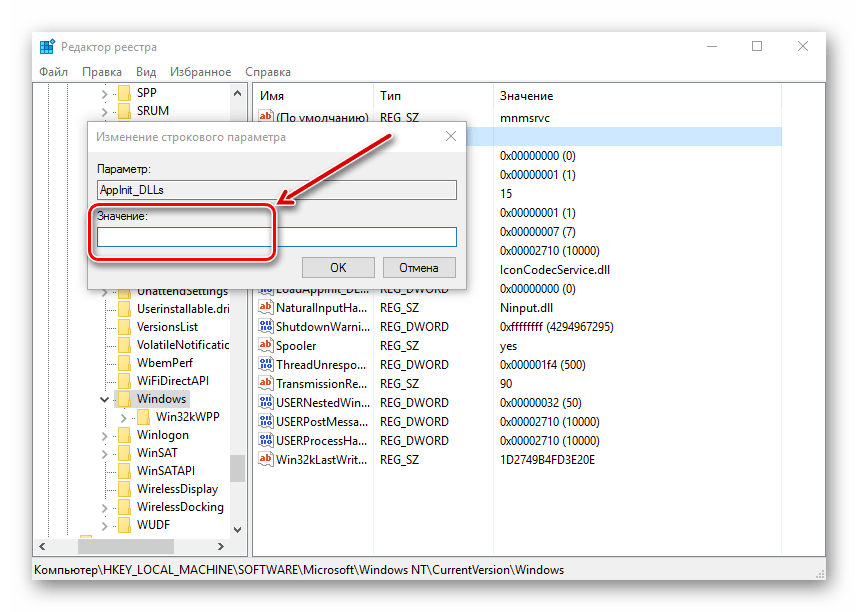
Task: Click the NaturalInputHa... string value icon
Action: [x=266, y=308]
